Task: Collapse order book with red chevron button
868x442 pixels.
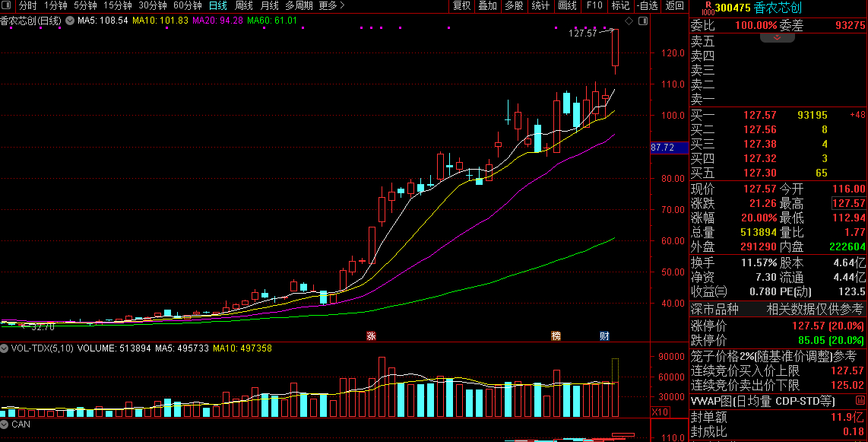Action: click(x=778, y=38)
